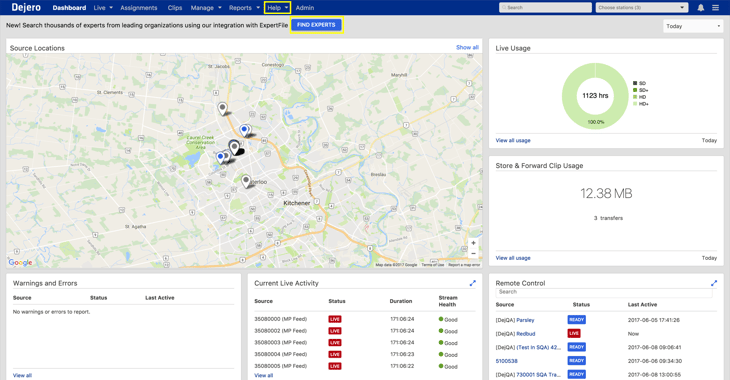Select the 35080005 (MP Feed) row
This screenshot has height=380, width=730.
(365, 366)
